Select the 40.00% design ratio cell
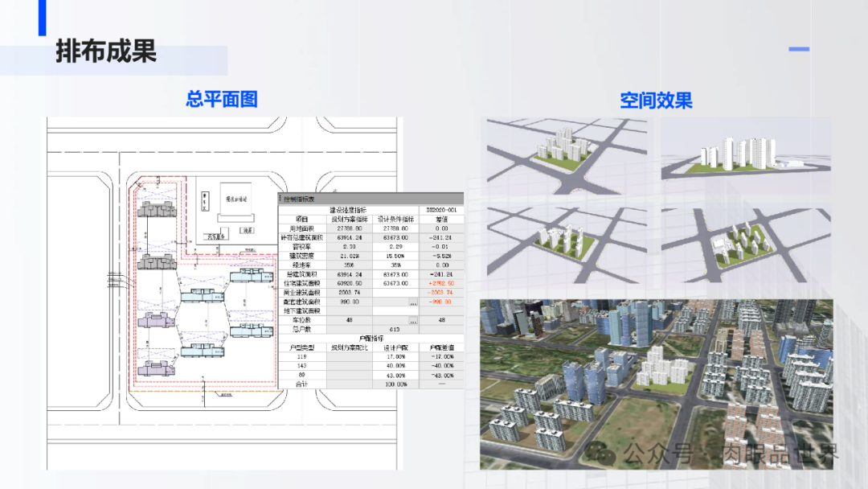The width and height of the screenshot is (868, 489). [x=395, y=366]
